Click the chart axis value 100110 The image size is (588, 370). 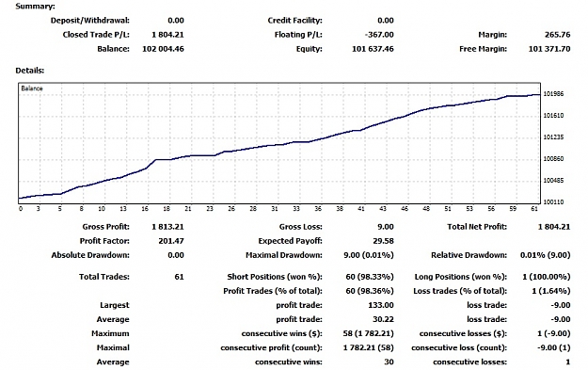pyautogui.click(x=553, y=202)
